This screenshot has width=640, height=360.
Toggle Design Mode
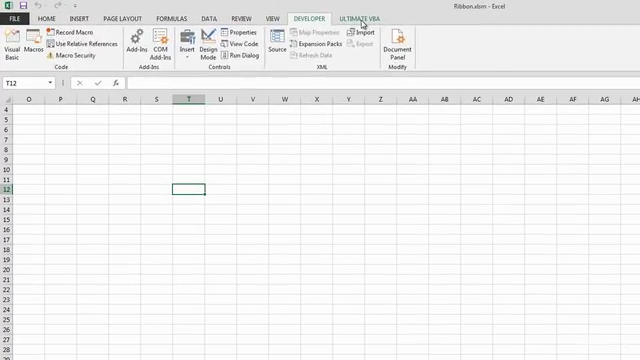(x=208, y=44)
